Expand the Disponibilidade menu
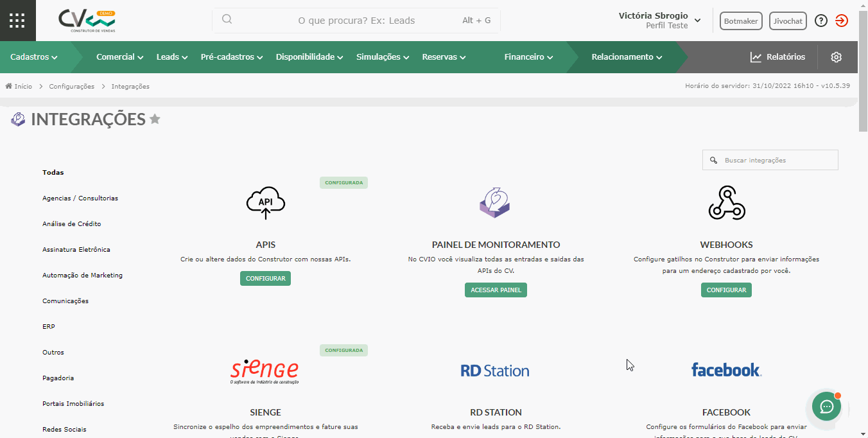The width and height of the screenshot is (868, 438). coord(309,57)
